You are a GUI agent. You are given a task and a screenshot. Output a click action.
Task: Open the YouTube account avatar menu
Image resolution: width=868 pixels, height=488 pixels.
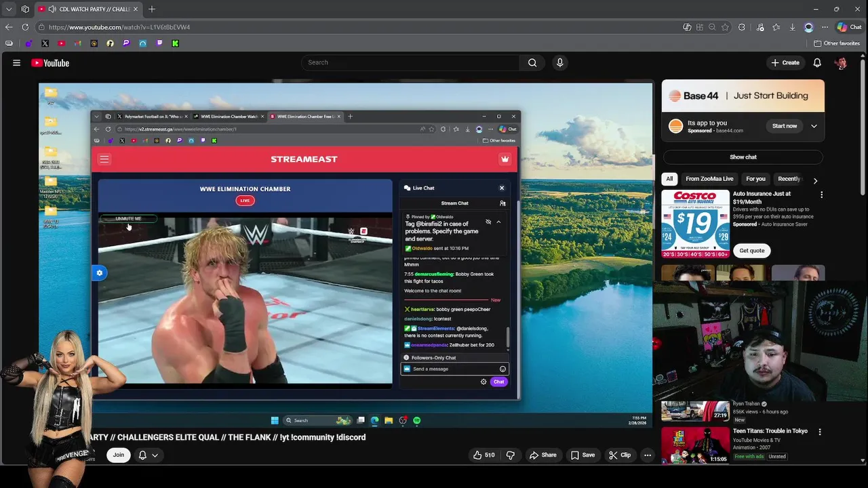[841, 63]
